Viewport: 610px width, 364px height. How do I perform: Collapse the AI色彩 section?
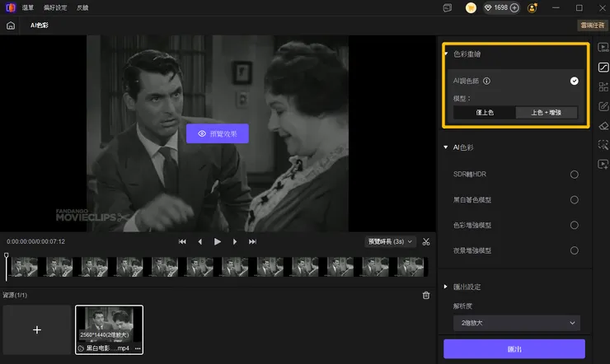(x=446, y=147)
